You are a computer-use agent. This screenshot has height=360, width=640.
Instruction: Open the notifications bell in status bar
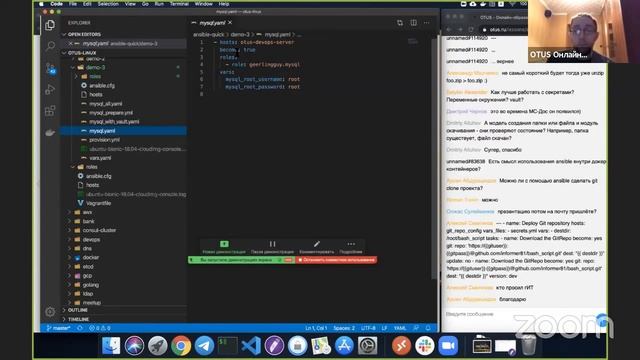(x=428, y=328)
